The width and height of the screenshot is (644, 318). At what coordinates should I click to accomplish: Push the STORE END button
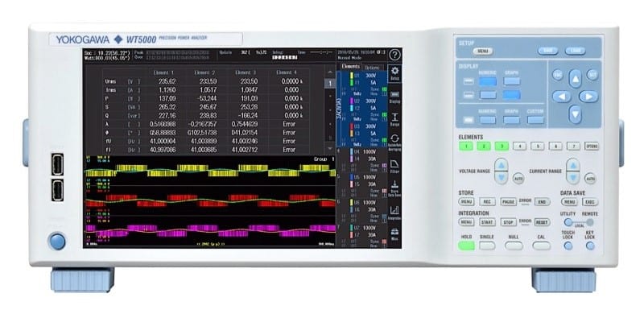(x=542, y=202)
